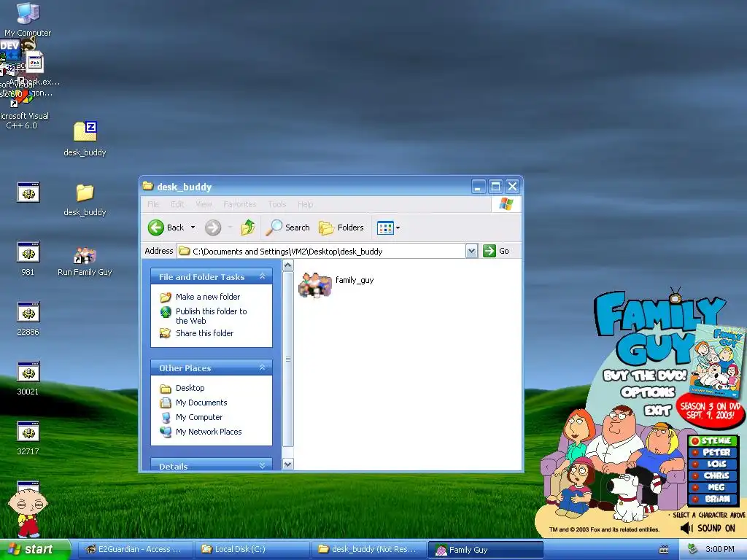Switch to desk_buddy (Not Responding) taskbar button
Screen dimensions: 747x560
(368, 549)
